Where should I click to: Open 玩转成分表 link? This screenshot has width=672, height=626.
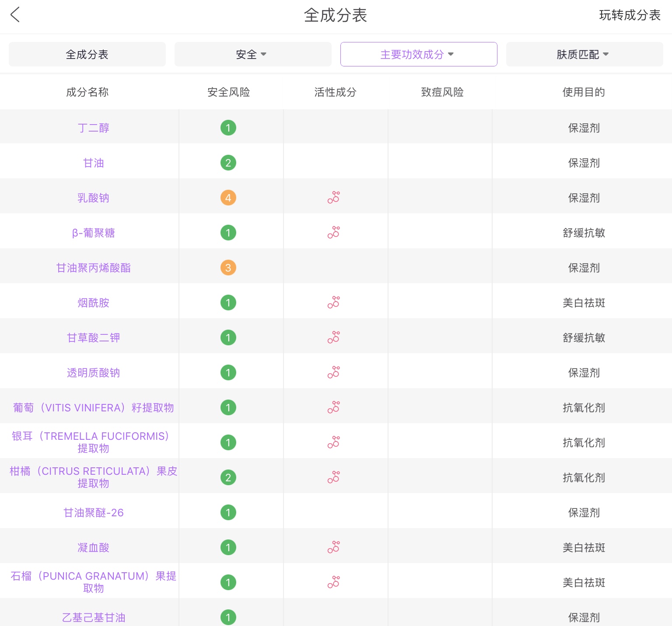point(630,15)
